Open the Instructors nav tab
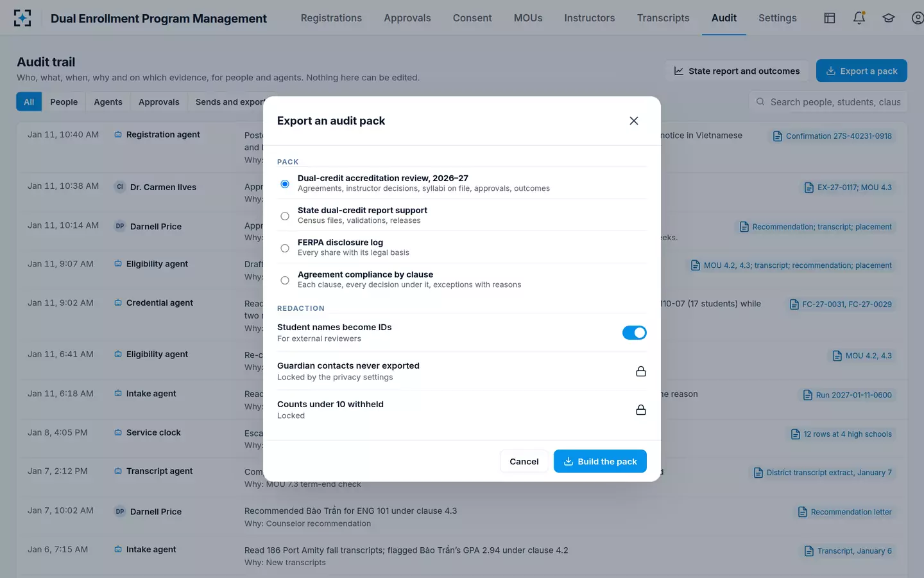 click(590, 18)
